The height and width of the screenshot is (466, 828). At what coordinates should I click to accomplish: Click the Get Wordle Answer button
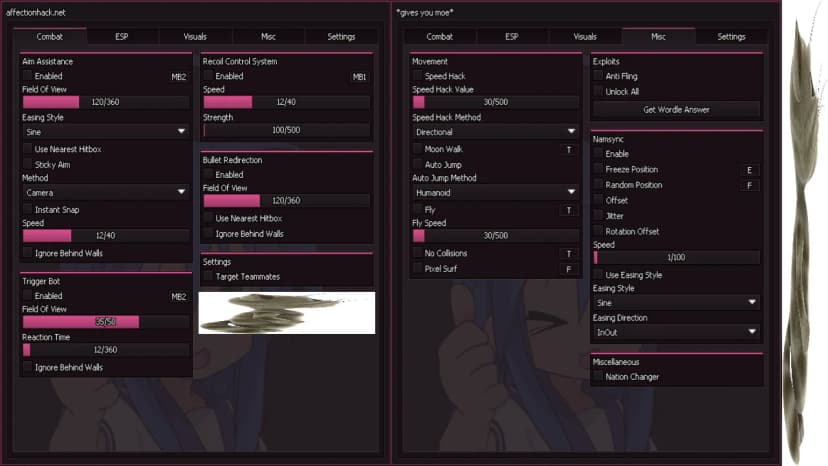tap(676, 109)
